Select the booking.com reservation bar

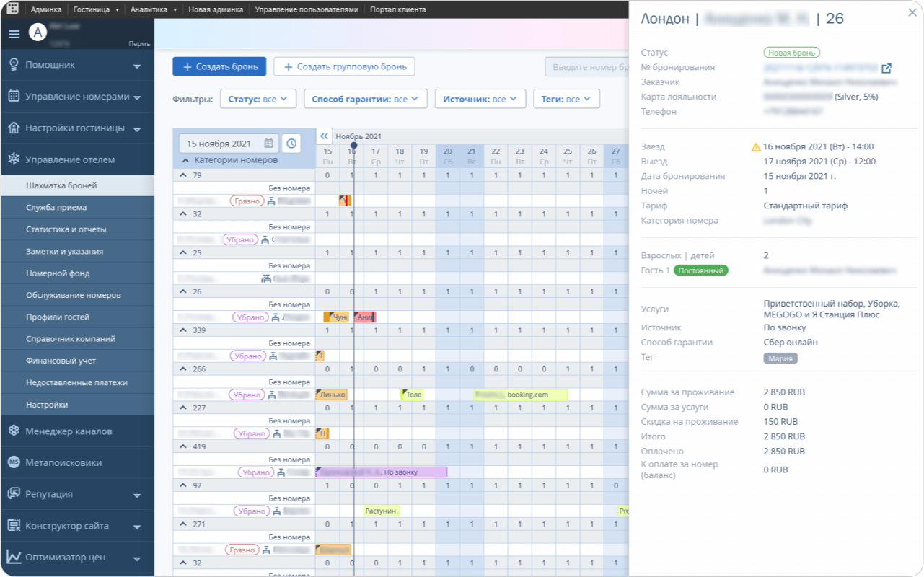520,395
